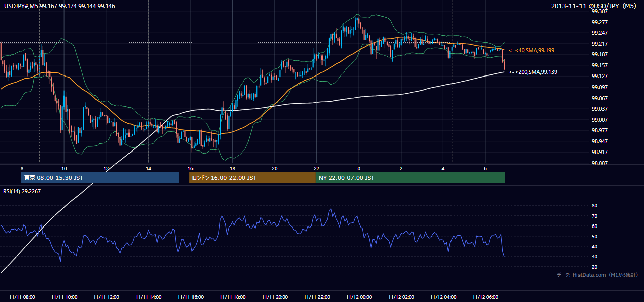The height and width of the screenshot is (302, 644).
Task: Click bottom date label 11/12 02:00
Action: coord(401,297)
